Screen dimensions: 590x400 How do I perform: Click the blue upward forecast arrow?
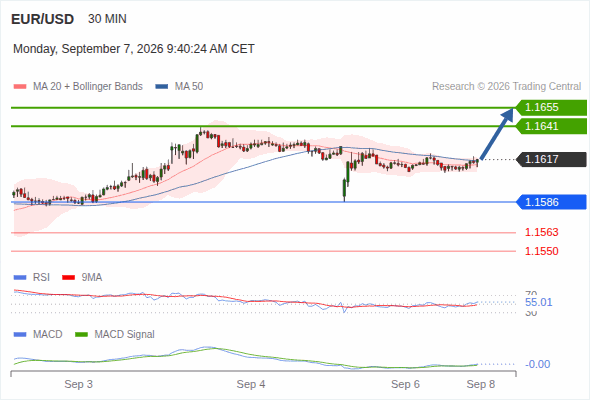click(497, 134)
